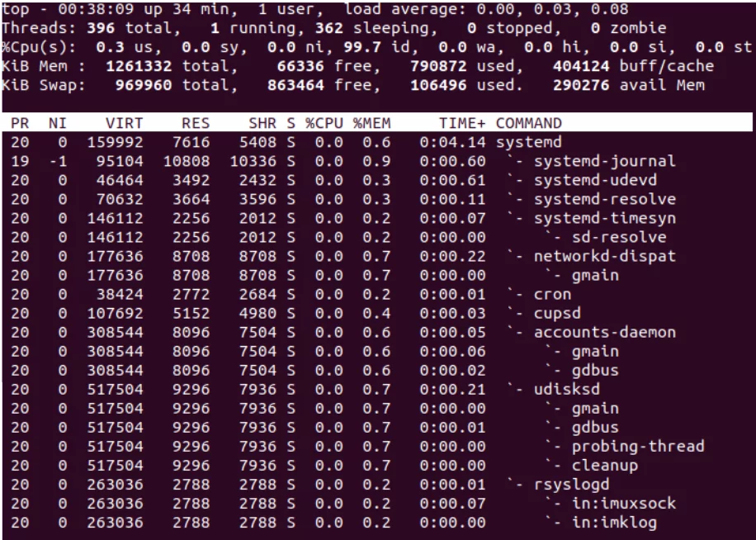This screenshot has width=756, height=540.
Task: Select the 10808 RES value
Action: pos(186,161)
